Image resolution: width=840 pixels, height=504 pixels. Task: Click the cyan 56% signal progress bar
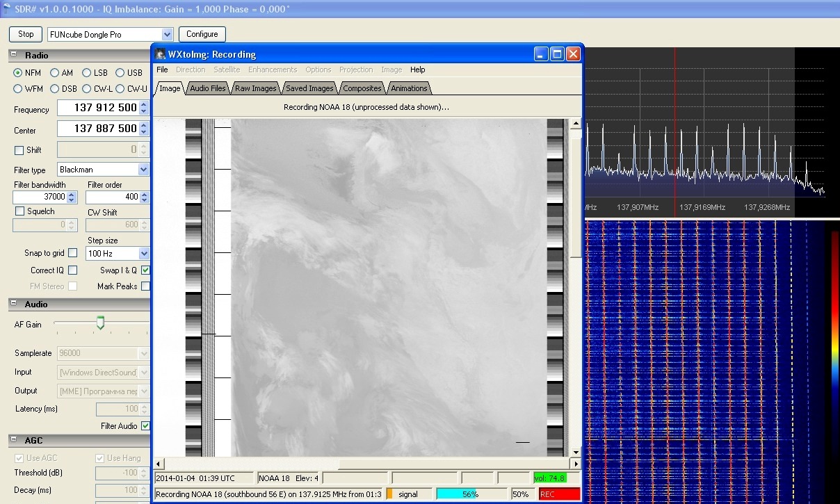coord(471,494)
